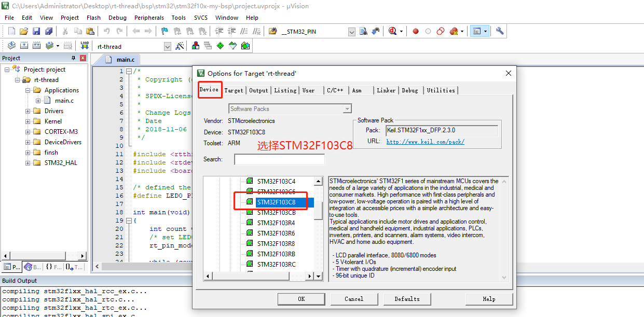Click the disable all breakpoints icon
The width and height of the screenshot is (644, 317).
[440, 31]
